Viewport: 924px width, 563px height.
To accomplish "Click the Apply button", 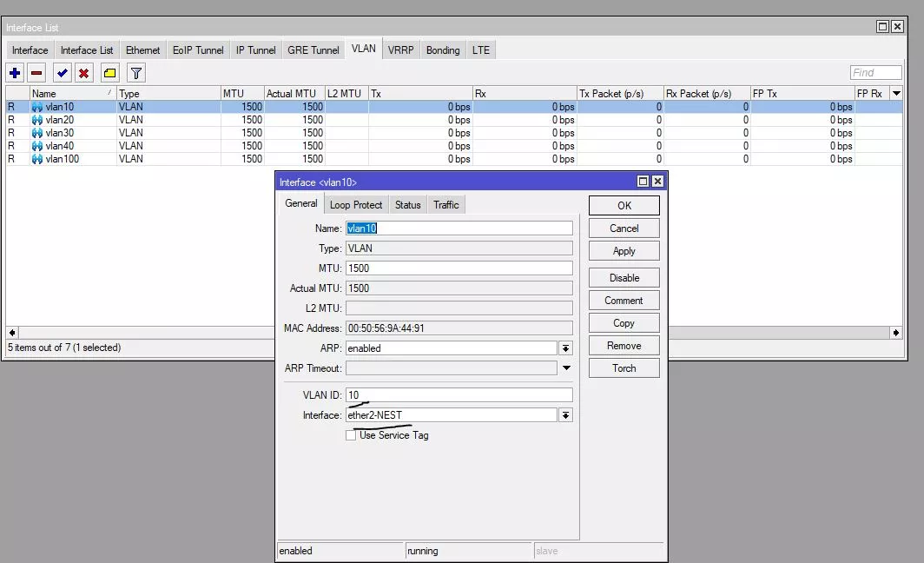I will point(624,251).
